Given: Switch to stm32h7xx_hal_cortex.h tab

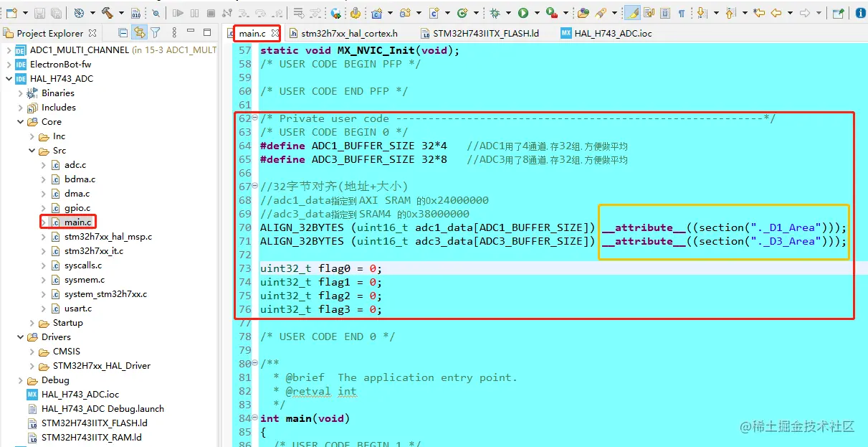Looking at the screenshot, I should pyautogui.click(x=343, y=33).
